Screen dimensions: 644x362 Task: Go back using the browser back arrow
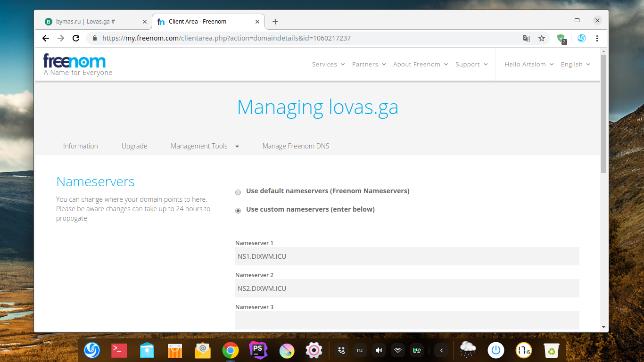46,38
